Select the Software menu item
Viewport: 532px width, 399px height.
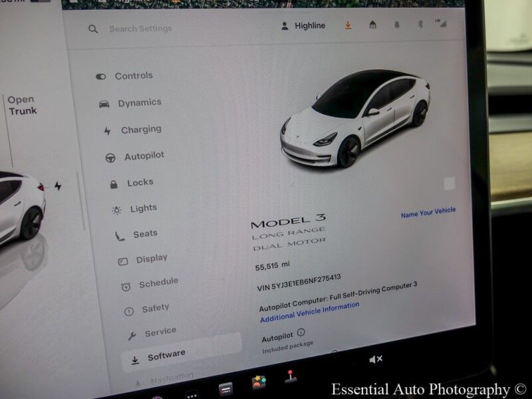tap(182, 353)
